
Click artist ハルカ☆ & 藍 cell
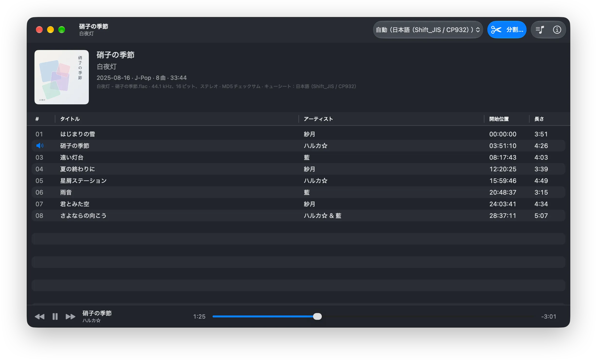click(x=323, y=215)
